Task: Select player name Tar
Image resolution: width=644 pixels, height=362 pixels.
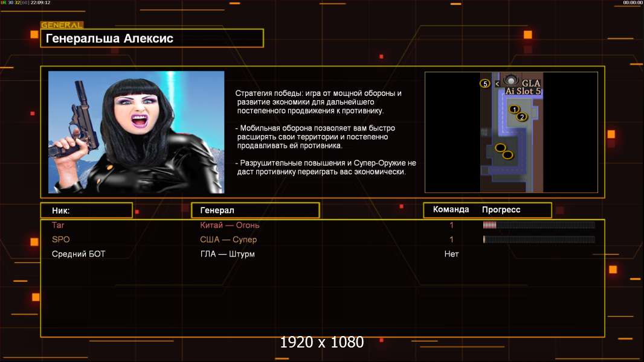Action: click(x=58, y=224)
